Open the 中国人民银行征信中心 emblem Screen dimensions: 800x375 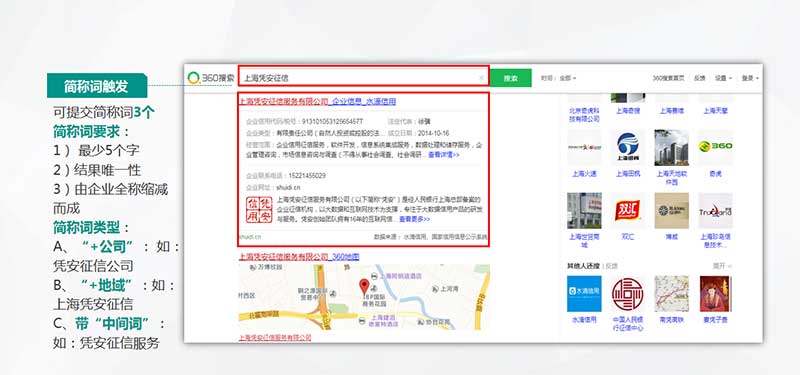[x=628, y=294]
